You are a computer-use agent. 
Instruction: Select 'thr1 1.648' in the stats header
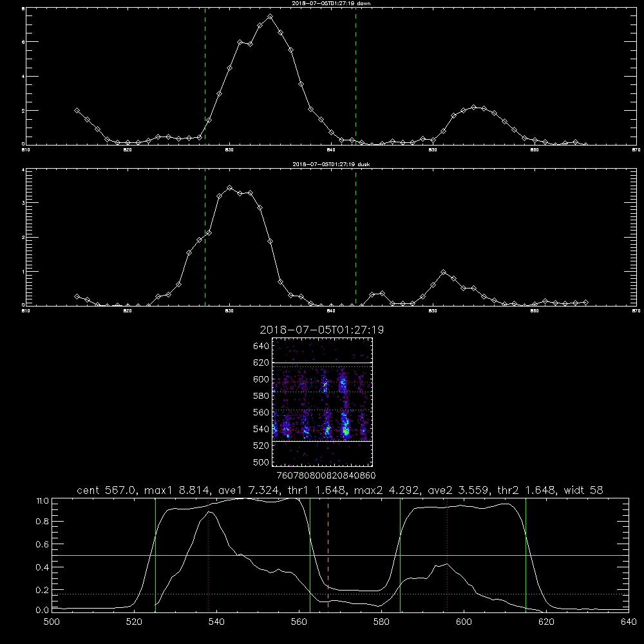tap(317, 490)
